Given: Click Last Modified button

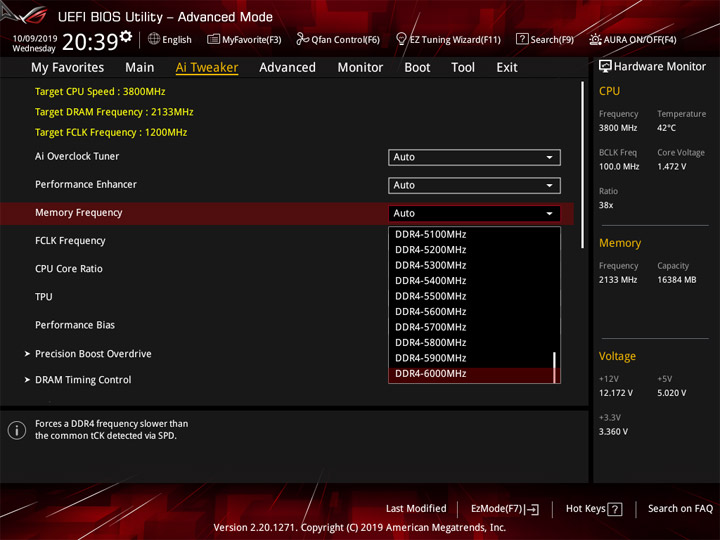Looking at the screenshot, I should pyautogui.click(x=416, y=509).
